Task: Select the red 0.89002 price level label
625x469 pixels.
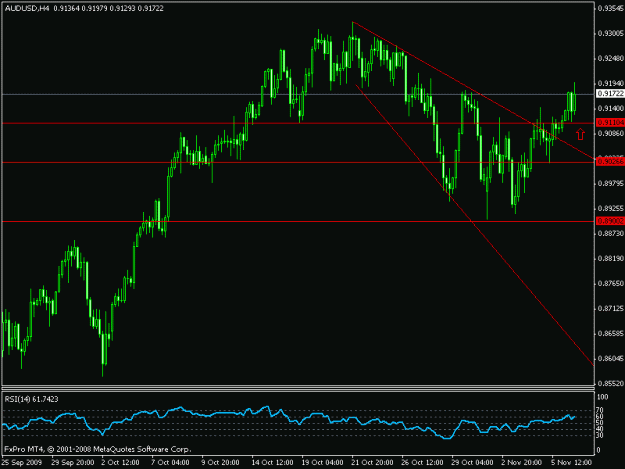Action: (x=610, y=221)
